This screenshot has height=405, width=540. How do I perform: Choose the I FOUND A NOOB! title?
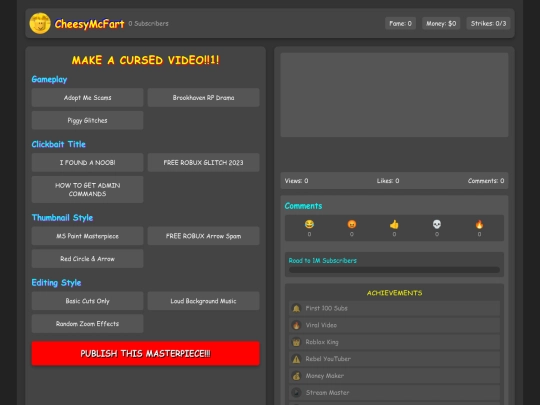pos(87,163)
